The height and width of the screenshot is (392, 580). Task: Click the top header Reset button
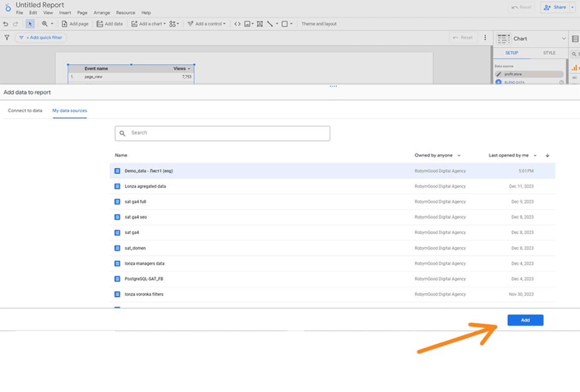(521, 8)
